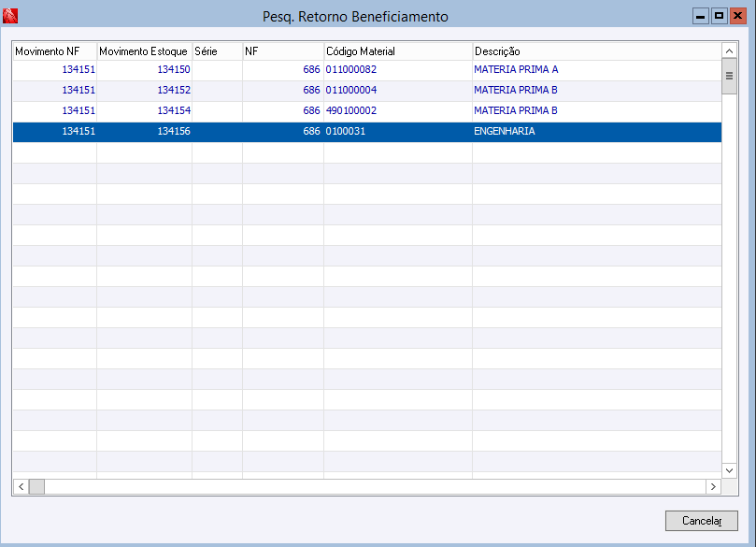The image size is (756, 547).
Task: Click the vertical scrollbar thumb
Action: coord(730,77)
